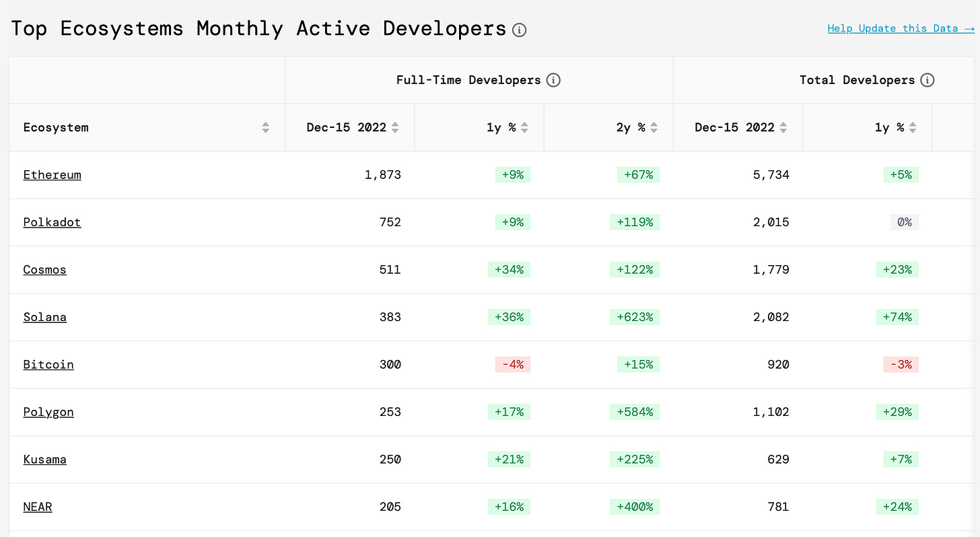Image resolution: width=980 pixels, height=537 pixels.
Task: Select Ethereum total developers 5,734
Action: point(771,175)
